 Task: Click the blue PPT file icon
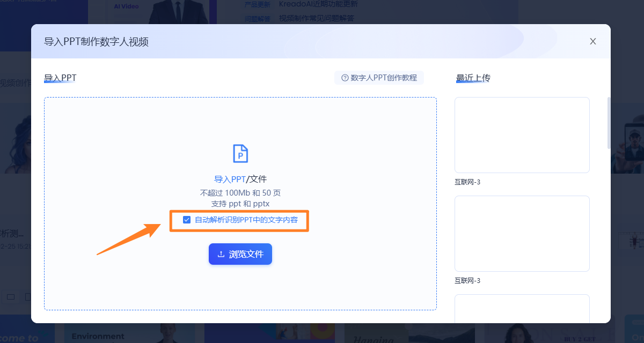pyautogui.click(x=240, y=153)
